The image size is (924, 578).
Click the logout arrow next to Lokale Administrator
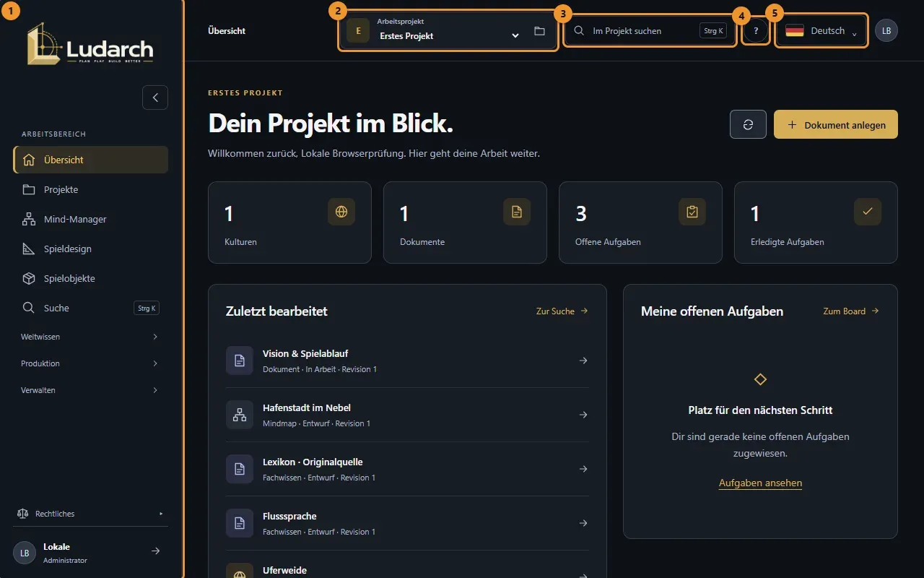coord(155,551)
